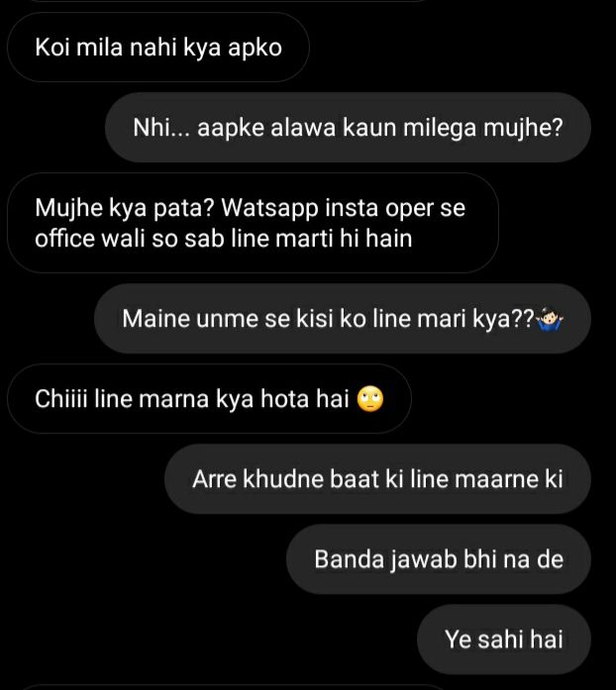
Task: Select the 'Ye sahi hai' message bubble
Action: click(x=504, y=640)
